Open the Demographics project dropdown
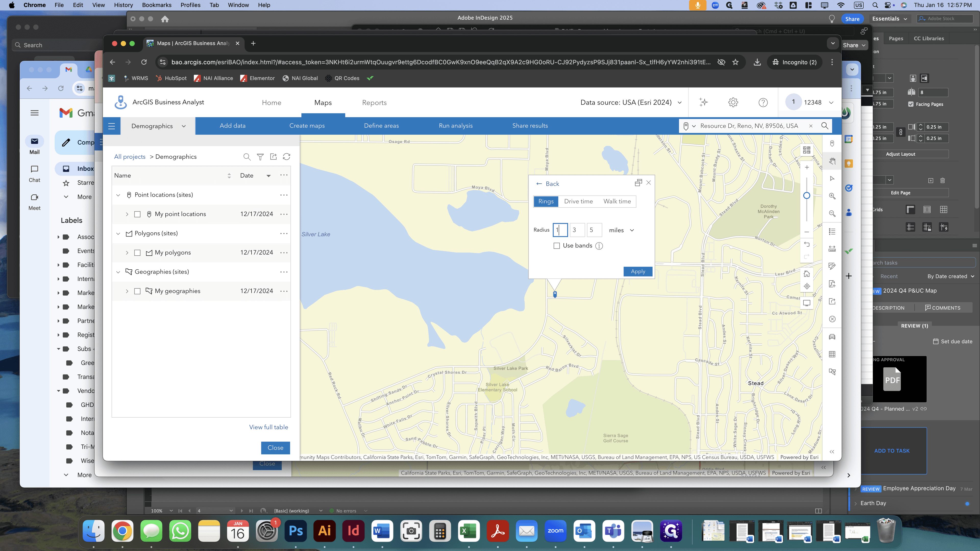Screen dimensions: 980x551 pos(158,126)
